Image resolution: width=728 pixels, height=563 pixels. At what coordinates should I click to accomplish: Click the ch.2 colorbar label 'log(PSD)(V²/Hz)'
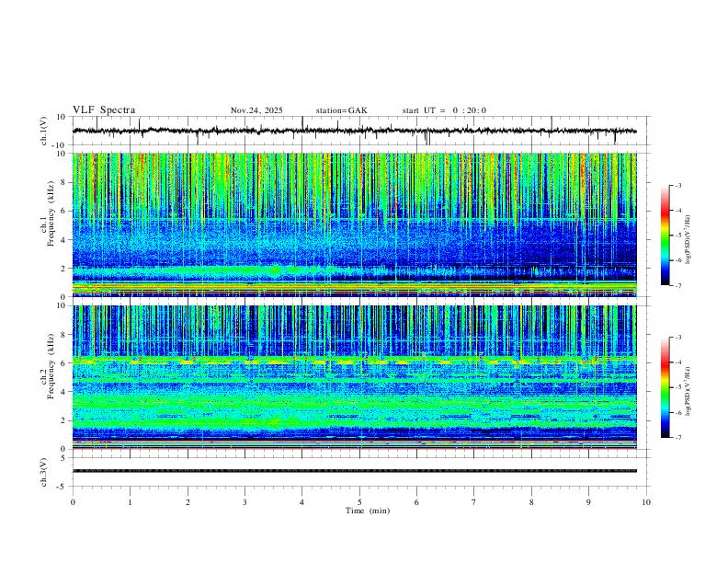pyautogui.click(x=688, y=391)
